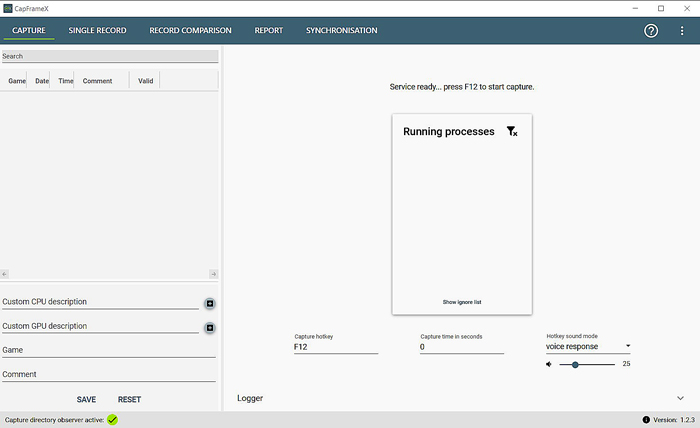Screen dimensions: 700x428
Task: Sort by the Game column header
Action: 17,81
